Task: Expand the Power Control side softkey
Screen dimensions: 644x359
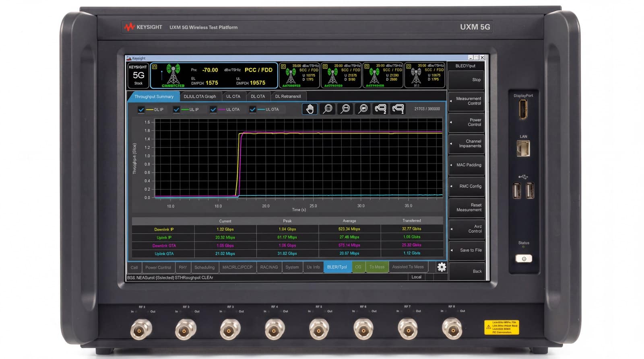Action: (466, 122)
